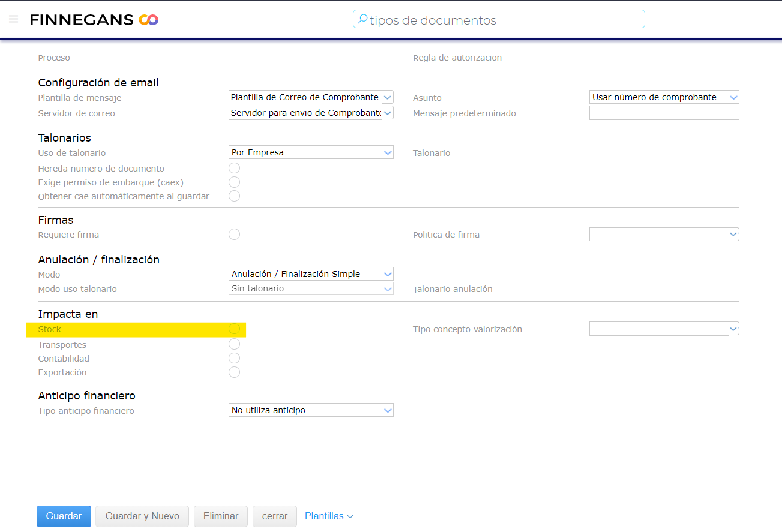Expand the Asunto dropdown

pyautogui.click(x=664, y=97)
